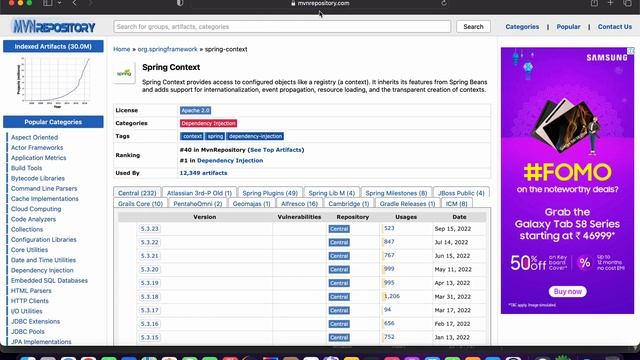
Task: Show the Safari tab overview icon
Action: [627, 3]
